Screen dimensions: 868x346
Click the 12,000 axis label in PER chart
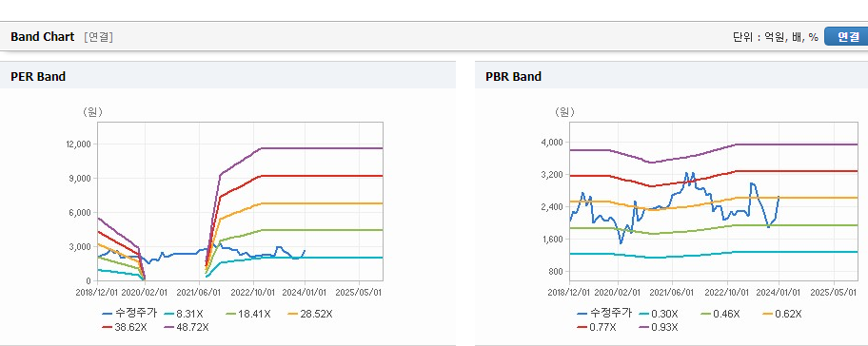click(x=78, y=144)
